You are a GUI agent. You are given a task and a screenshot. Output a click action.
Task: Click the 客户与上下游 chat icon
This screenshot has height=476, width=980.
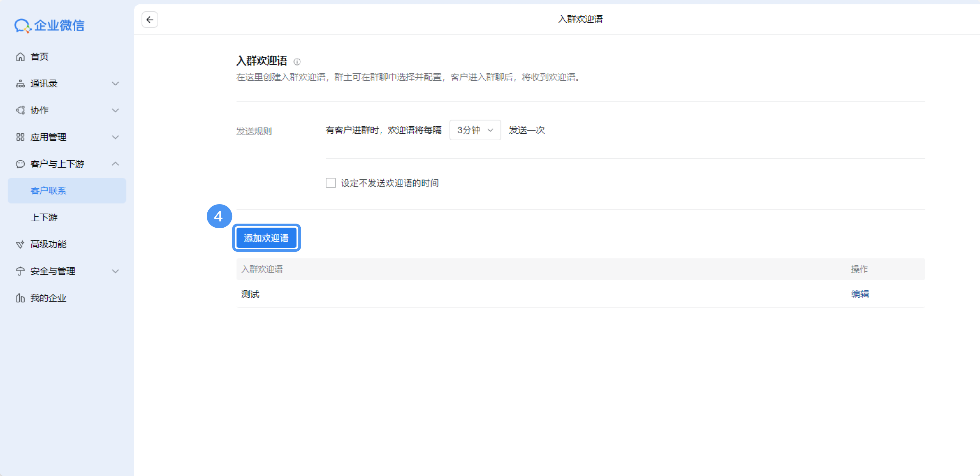pyautogui.click(x=20, y=164)
